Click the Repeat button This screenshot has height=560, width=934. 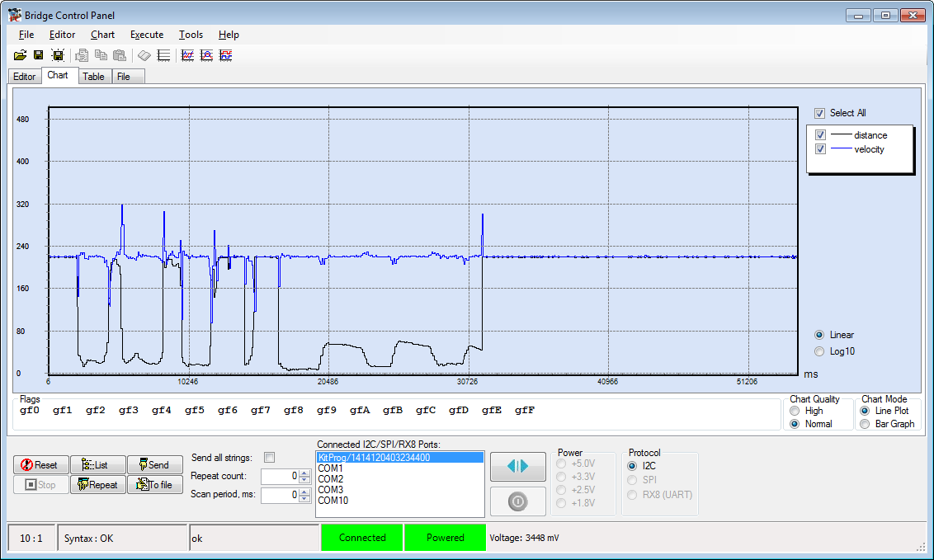97,484
